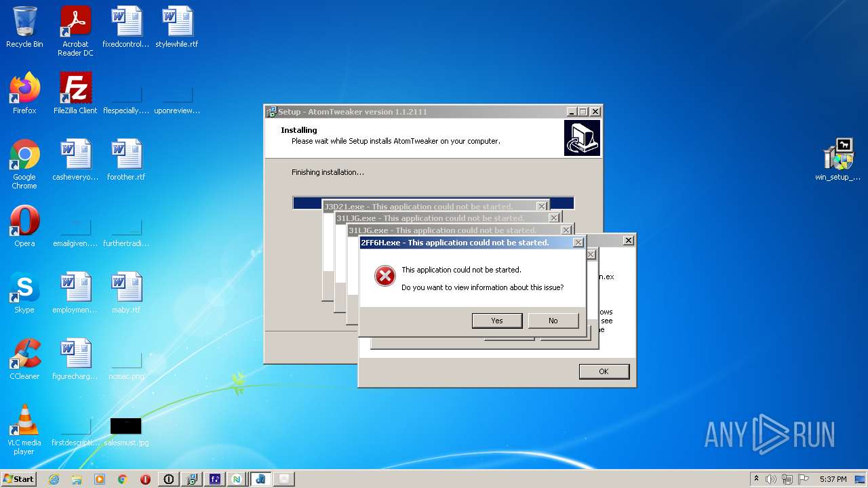Select the figurecharg document on the desktop
Screen dimensions: 868x488
[x=75, y=359]
